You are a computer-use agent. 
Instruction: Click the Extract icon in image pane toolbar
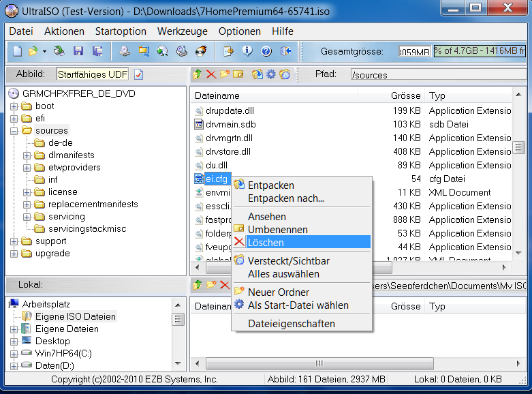[x=257, y=74]
